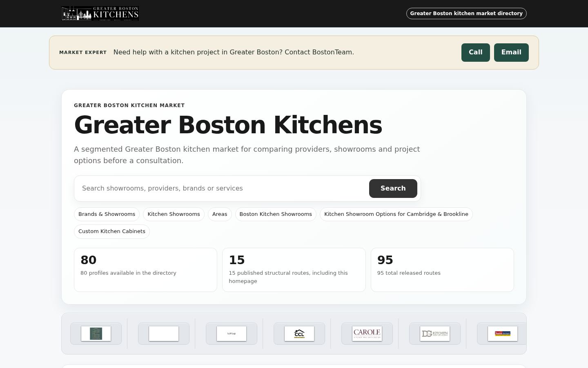Open the bulthaup brand logo tile
Screen dimensions: 588x368
(x=232, y=334)
